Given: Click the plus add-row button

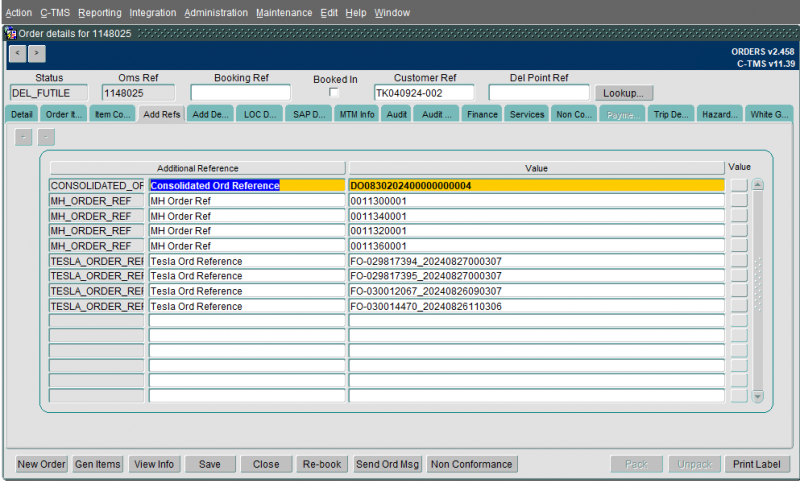Looking at the screenshot, I should click(23, 137).
